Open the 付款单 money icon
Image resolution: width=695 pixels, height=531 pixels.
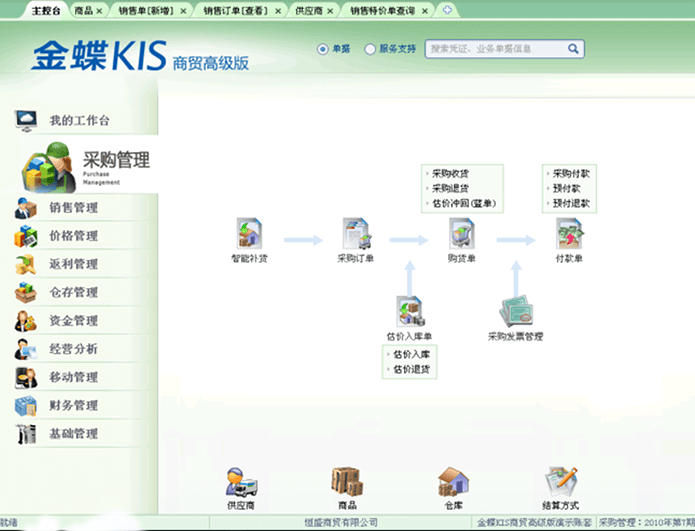click(x=570, y=233)
